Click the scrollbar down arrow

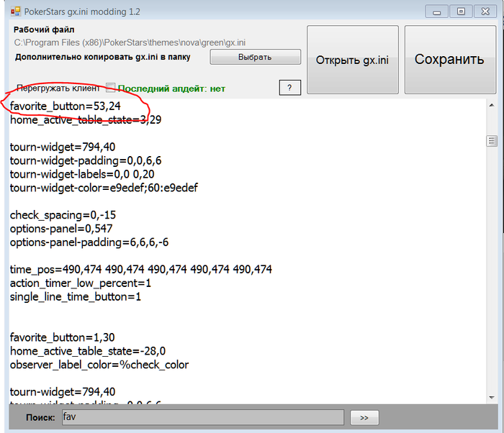[x=492, y=397]
